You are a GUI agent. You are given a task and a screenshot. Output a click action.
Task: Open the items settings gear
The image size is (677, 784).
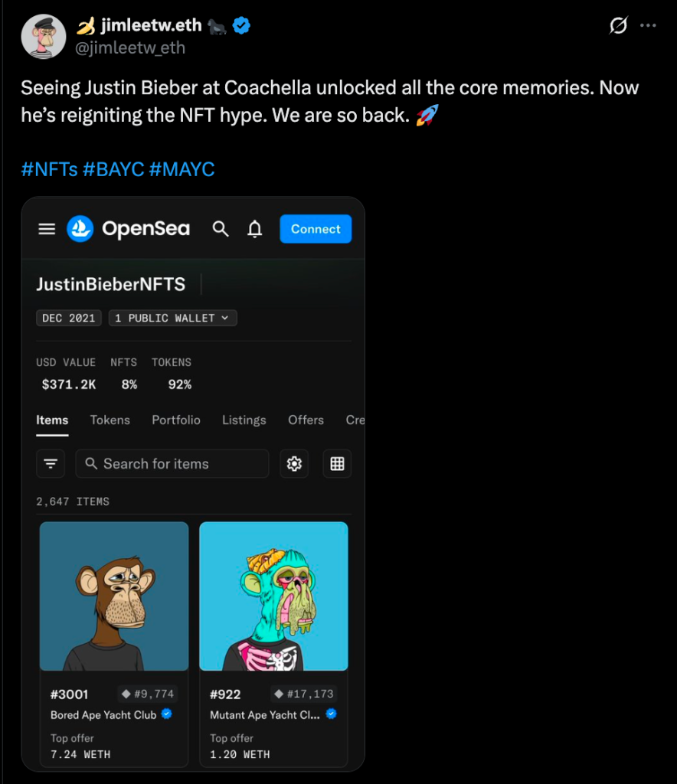coord(294,464)
